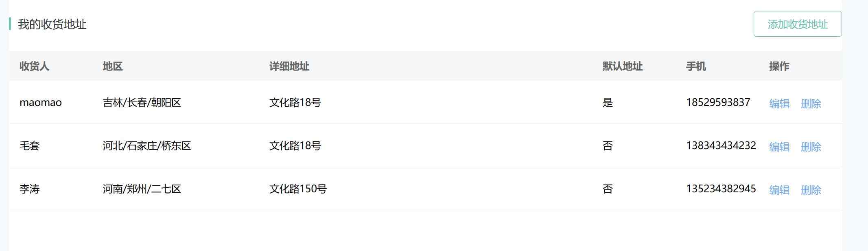Image resolution: width=868 pixels, height=251 pixels.
Task: Remove 毛套's shipping address
Action: (811, 147)
